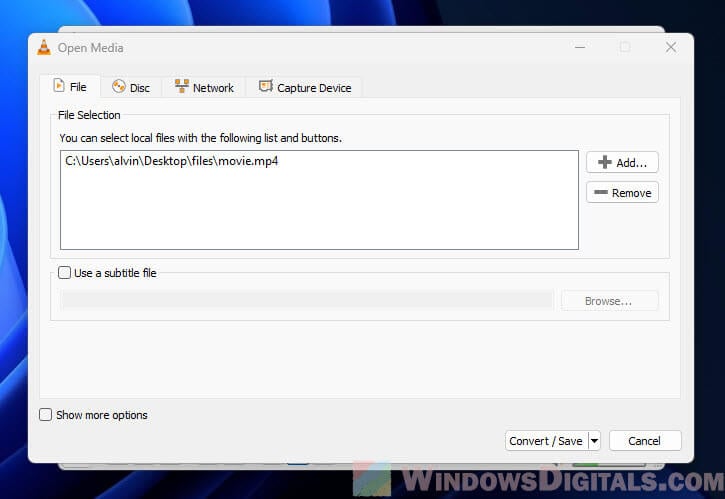
Task: Enable Use a subtitle file checkbox
Action: [64, 272]
